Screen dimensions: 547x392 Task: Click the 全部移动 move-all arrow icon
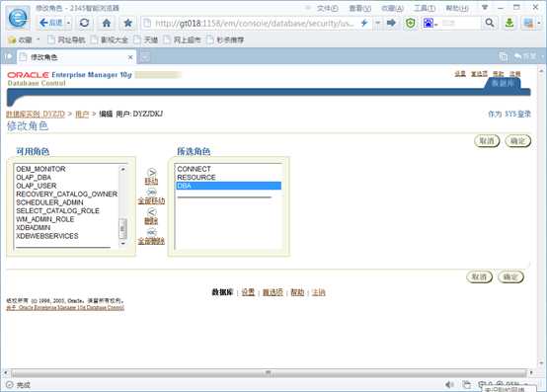pyautogui.click(x=151, y=193)
